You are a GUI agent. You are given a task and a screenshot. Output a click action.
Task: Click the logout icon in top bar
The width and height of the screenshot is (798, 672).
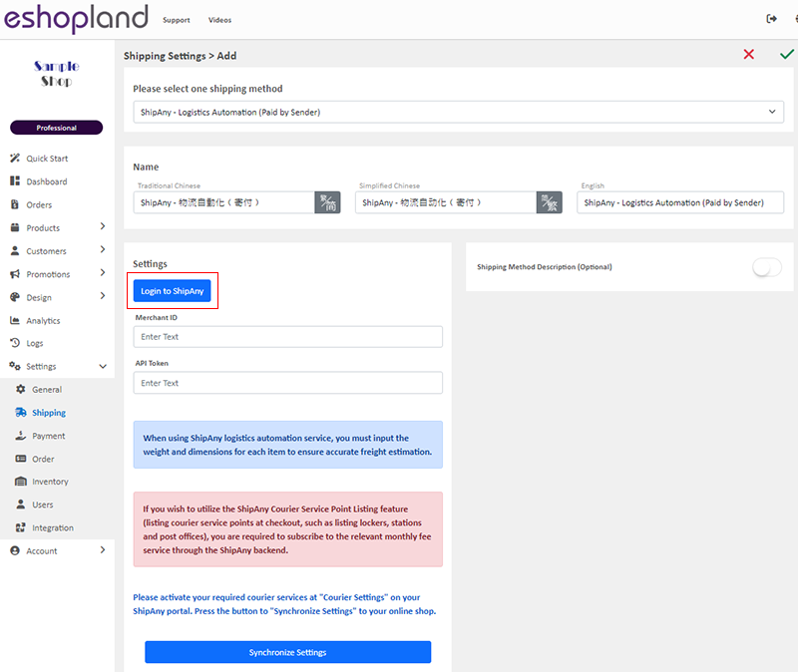coord(771,19)
